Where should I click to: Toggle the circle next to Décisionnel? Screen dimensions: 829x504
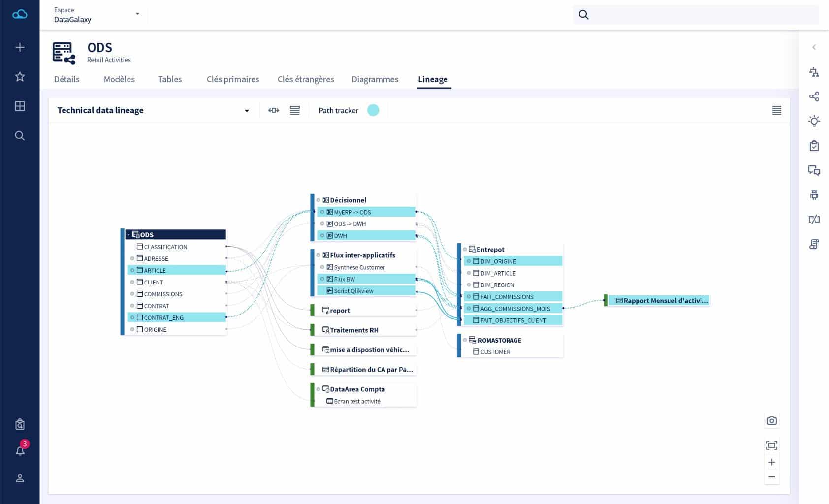(319, 200)
